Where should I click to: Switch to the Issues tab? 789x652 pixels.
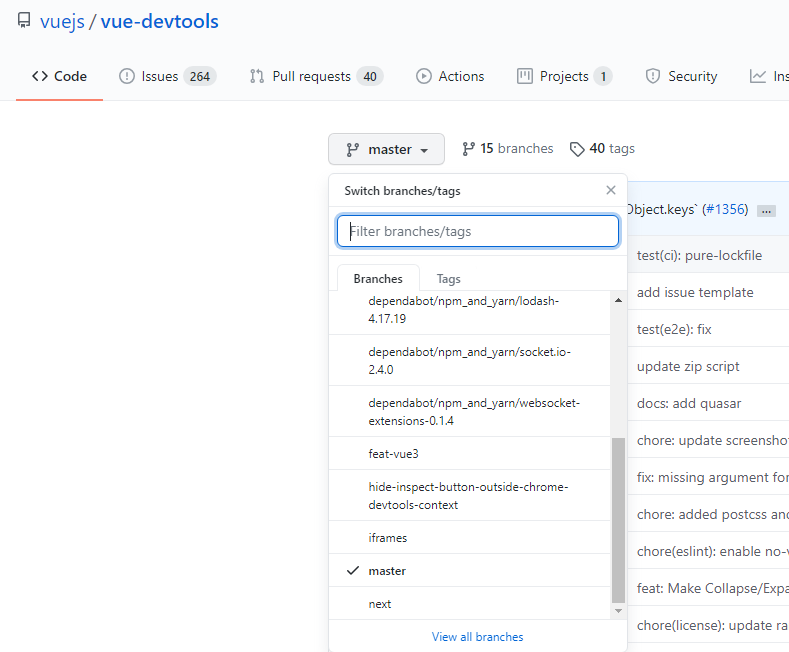click(168, 76)
